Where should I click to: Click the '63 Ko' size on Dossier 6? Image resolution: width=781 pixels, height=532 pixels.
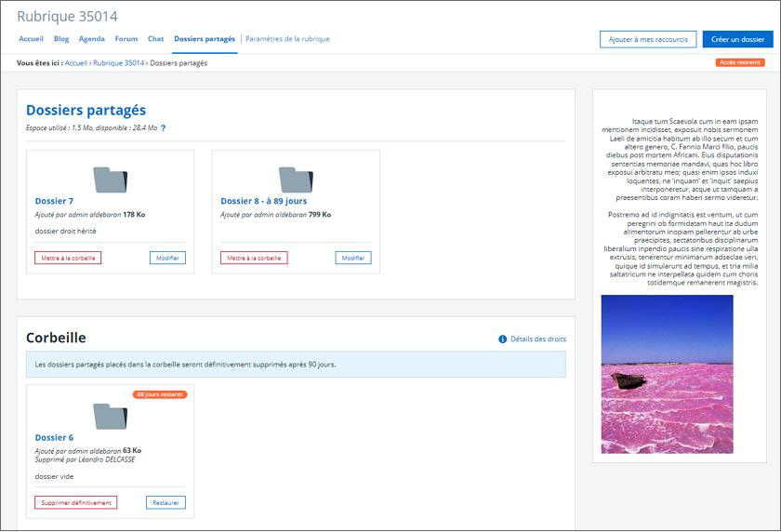[132, 450]
